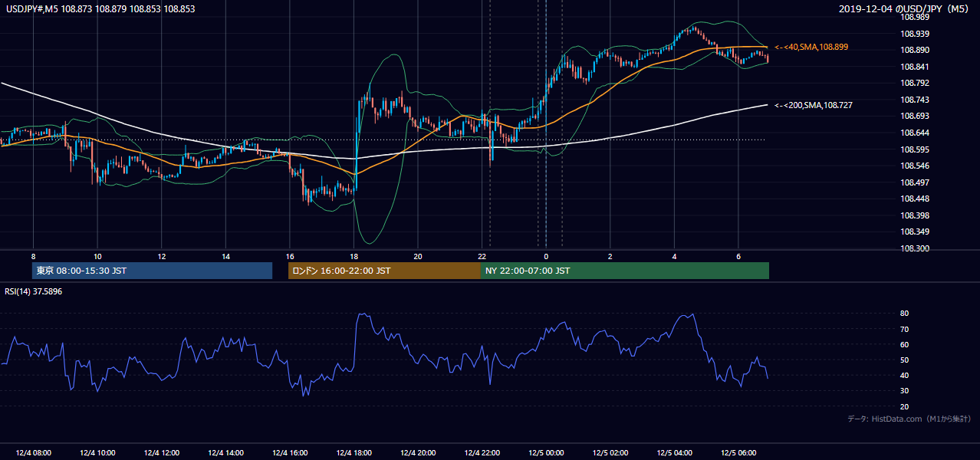This screenshot has height=460, width=980.
Task: Click the 12/4 22:00 date axis label
Action: (482, 453)
